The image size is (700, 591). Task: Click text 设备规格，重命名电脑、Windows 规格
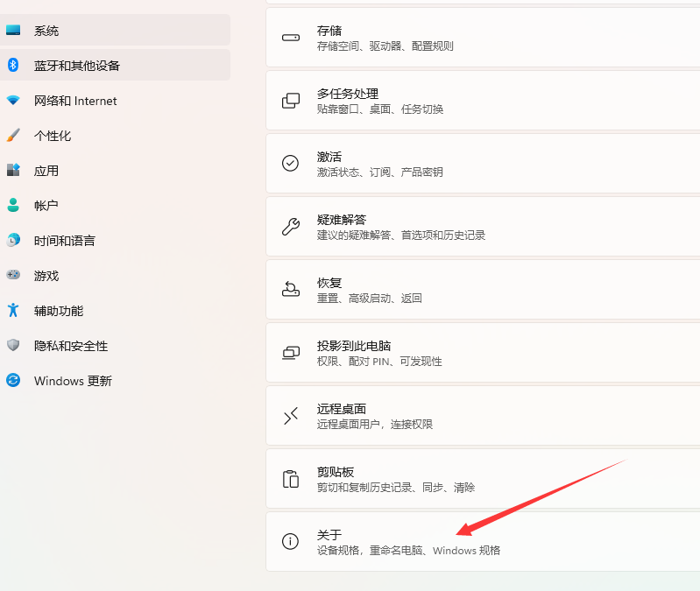[408, 550]
